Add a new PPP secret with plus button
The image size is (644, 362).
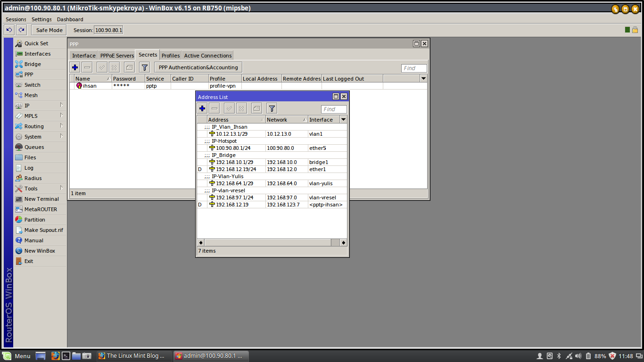[75, 67]
